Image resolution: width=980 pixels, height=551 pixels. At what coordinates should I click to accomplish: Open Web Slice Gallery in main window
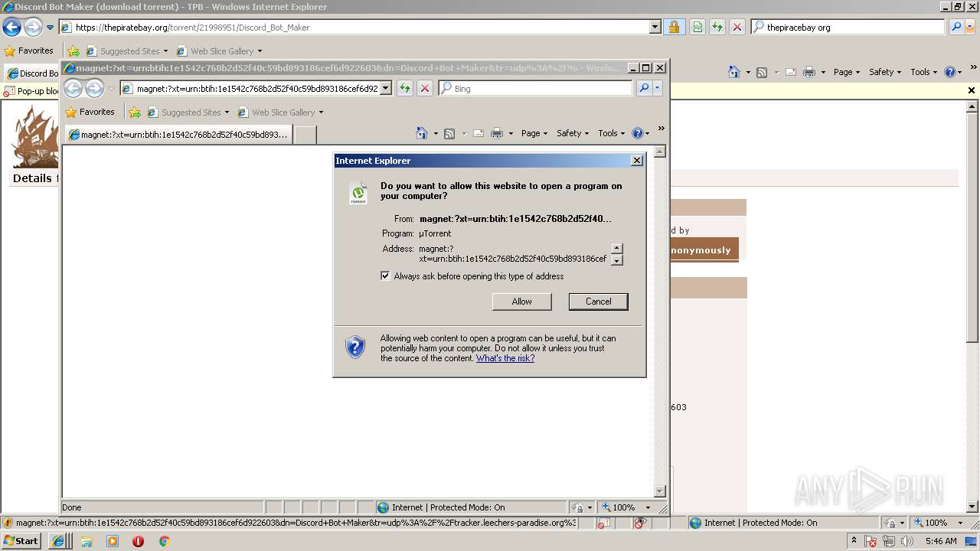pyautogui.click(x=219, y=51)
